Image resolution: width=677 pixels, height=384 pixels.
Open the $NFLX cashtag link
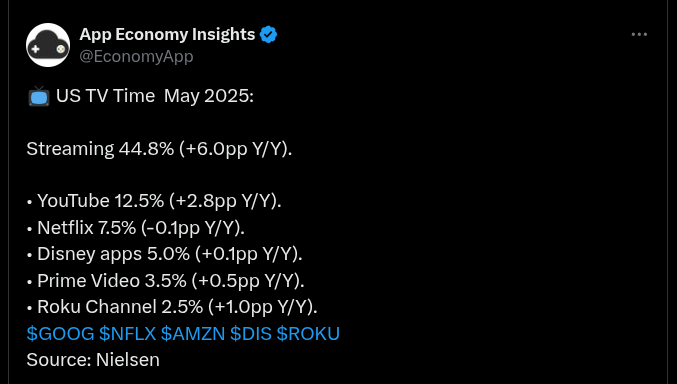(x=127, y=333)
